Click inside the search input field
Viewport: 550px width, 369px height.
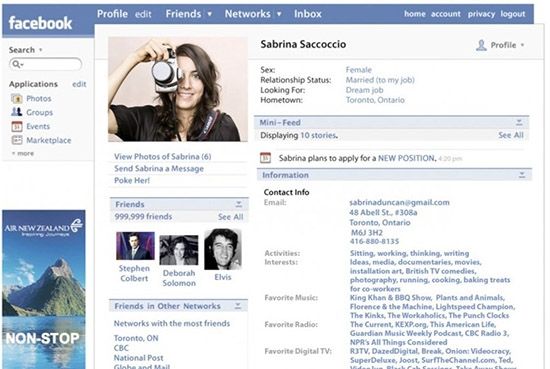[x=46, y=64]
